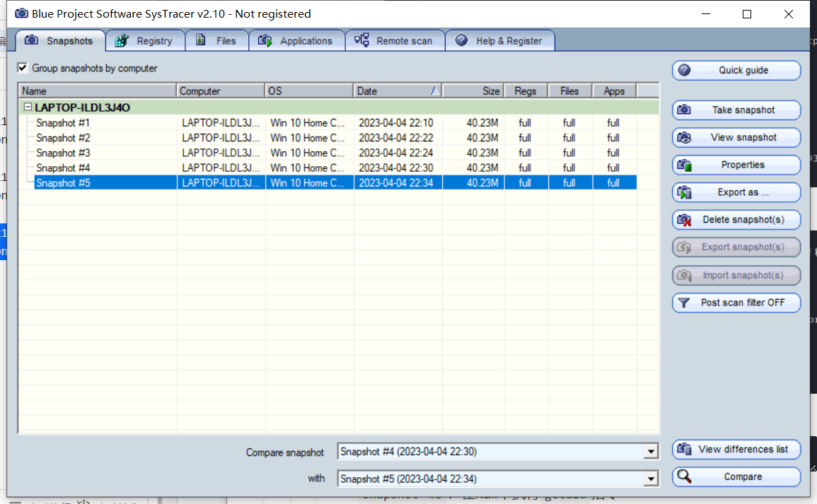Click the Size column header
The height and width of the screenshot is (504, 817).
pos(473,90)
